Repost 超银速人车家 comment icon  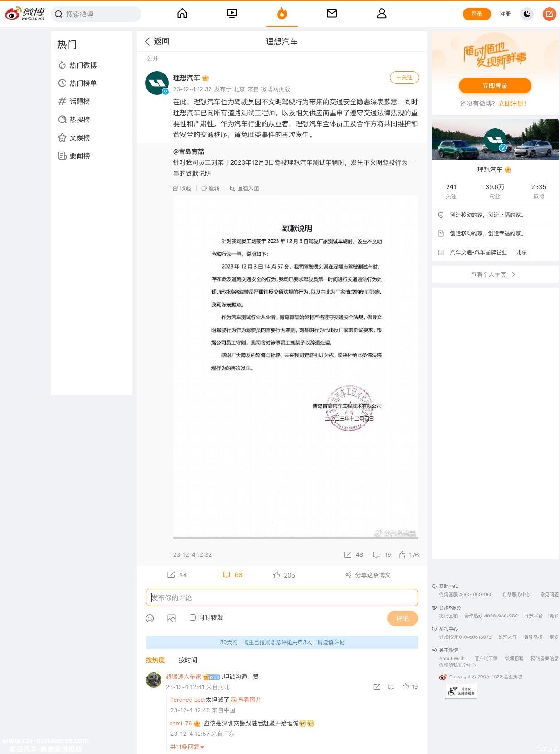click(377, 686)
